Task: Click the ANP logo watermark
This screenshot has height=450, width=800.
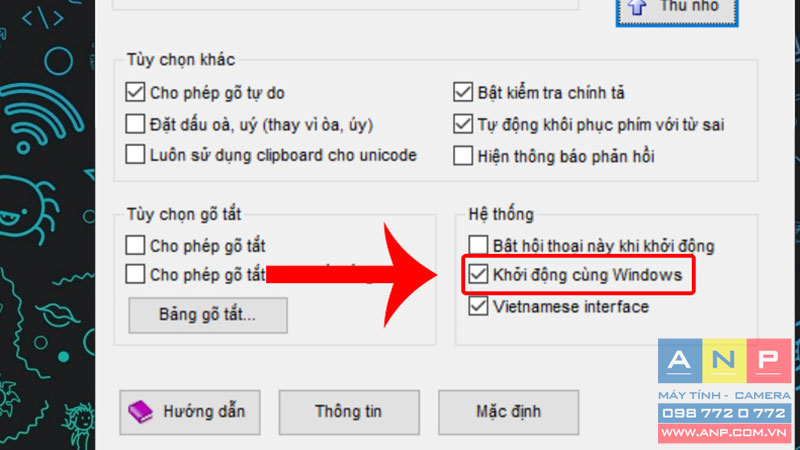Action: point(724,361)
